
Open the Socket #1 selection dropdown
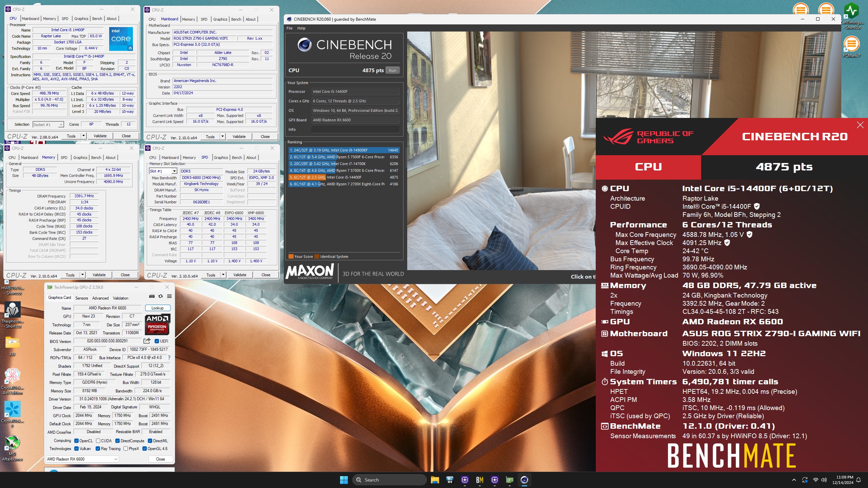point(48,124)
